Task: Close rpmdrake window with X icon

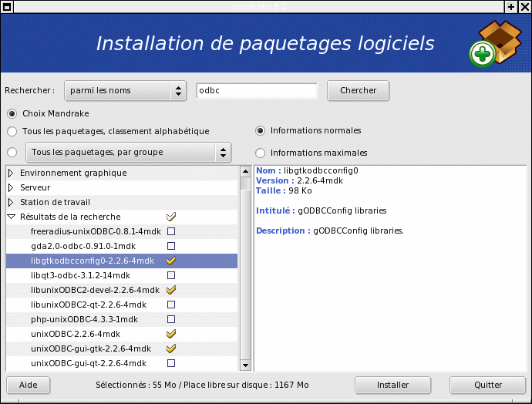Action: (x=524, y=6)
